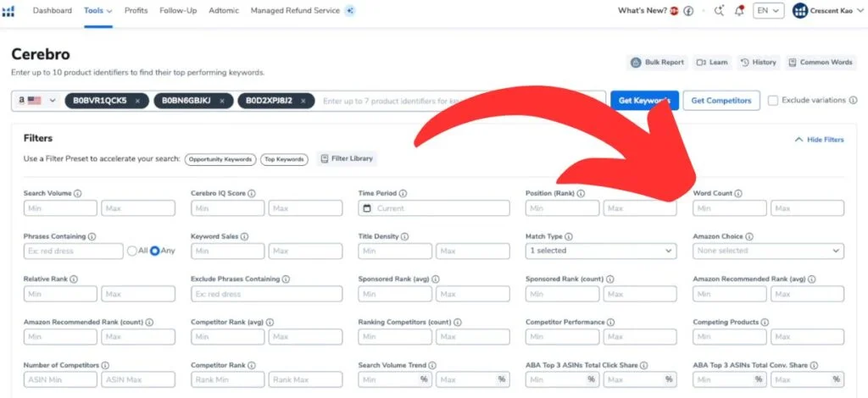This screenshot has height=398, width=868.
Task: Check the Exclude variations checkbox
Action: click(x=773, y=101)
